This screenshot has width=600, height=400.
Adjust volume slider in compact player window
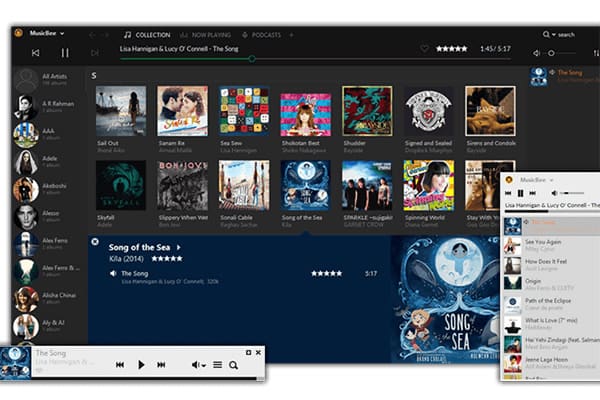pyautogui.click(x=573, y=193)
